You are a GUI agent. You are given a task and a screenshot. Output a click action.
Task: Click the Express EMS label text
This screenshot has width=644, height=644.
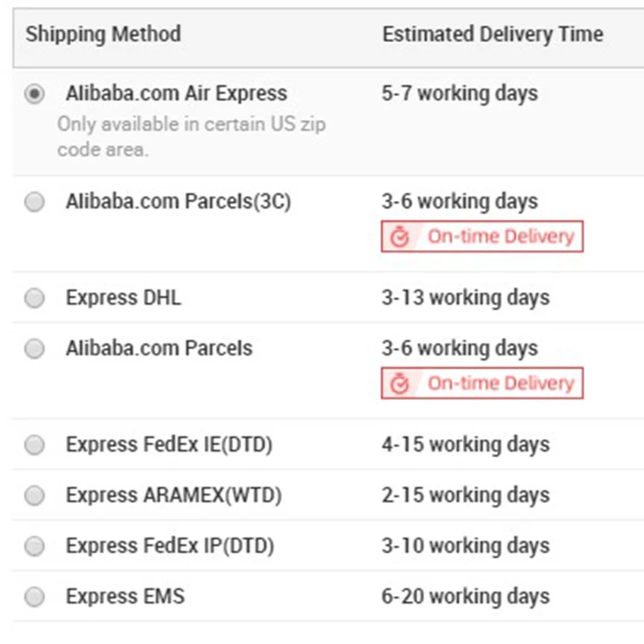125,596
